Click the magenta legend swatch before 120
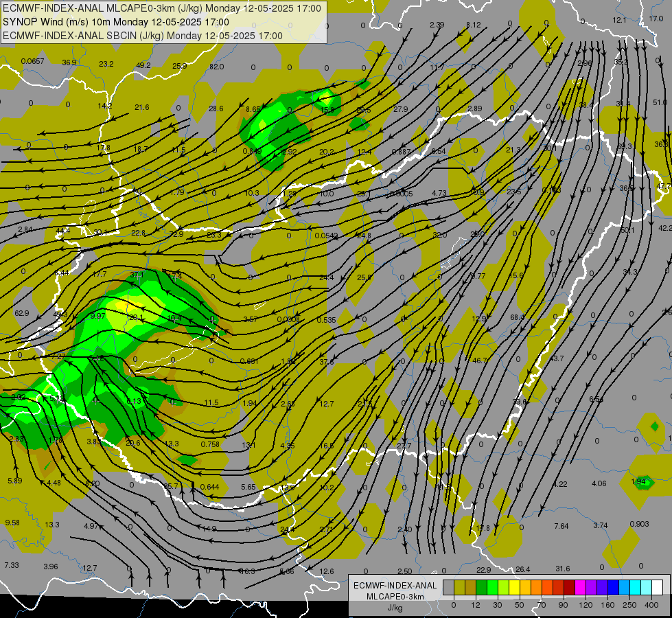672x618 pixels. pos(580,588)
